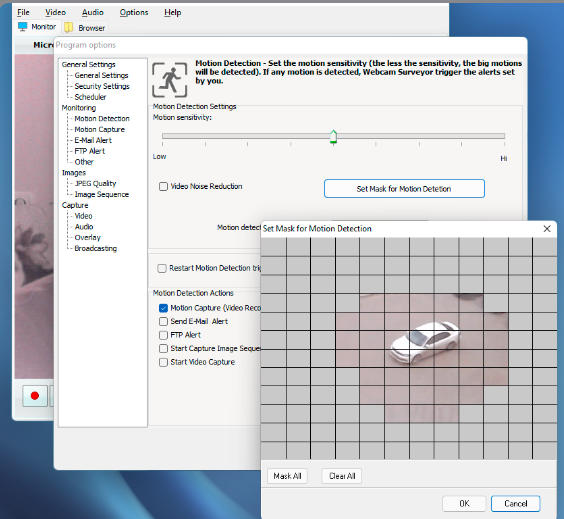Viewport: 564px width, 519px height.
Task: Tick the Send E-Mail Alert checkbox
Action: 163,322
